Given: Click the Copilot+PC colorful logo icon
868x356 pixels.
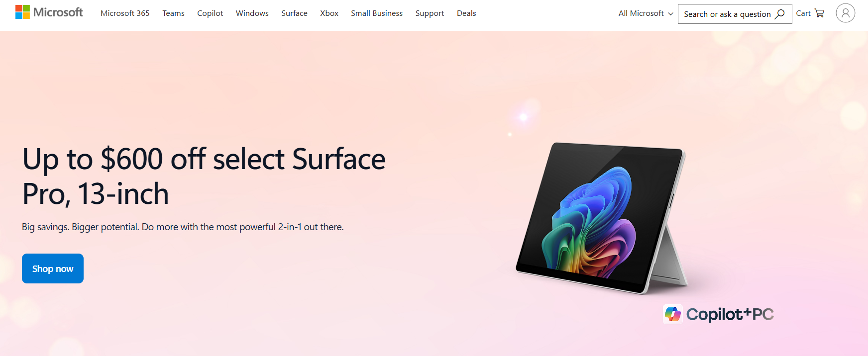Looking at the screenshot, I should click(673, 314).
